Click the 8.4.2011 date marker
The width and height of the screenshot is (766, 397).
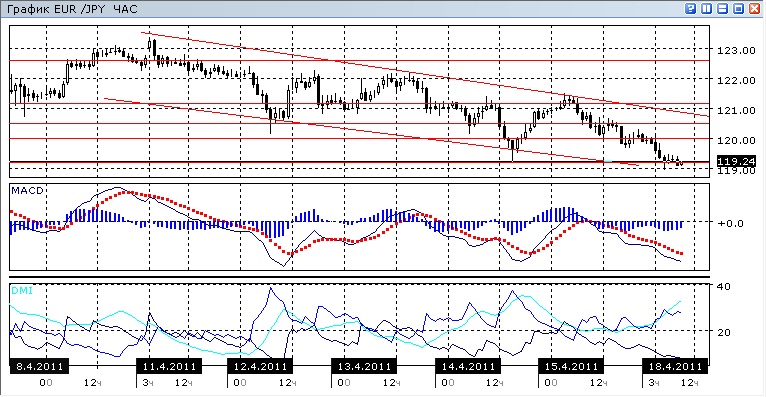tap(39, 366)
